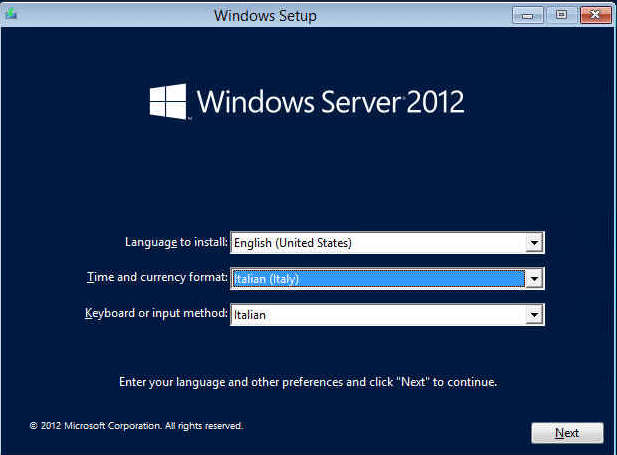Click the Windows logo next to Server 2012
The height and width of the screenshot is (455, 617).
[168, 101]
